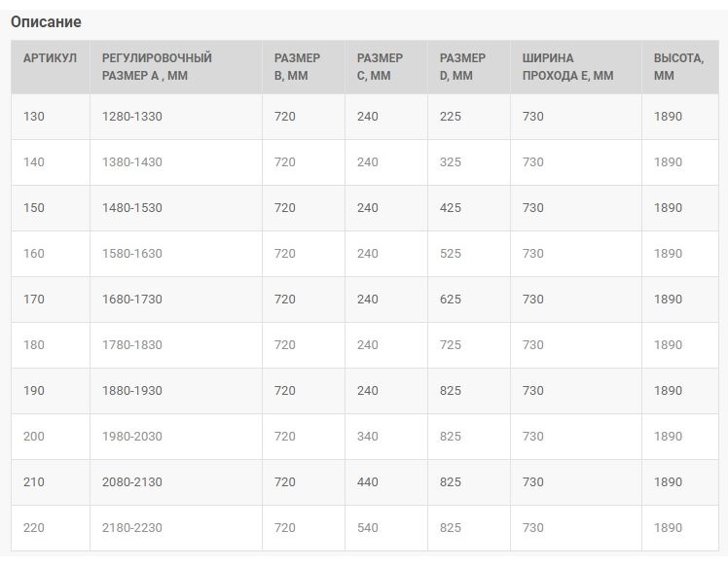Click the Описание heading
Viewport: 728px width, 566px height.
[x=46, y=21]
